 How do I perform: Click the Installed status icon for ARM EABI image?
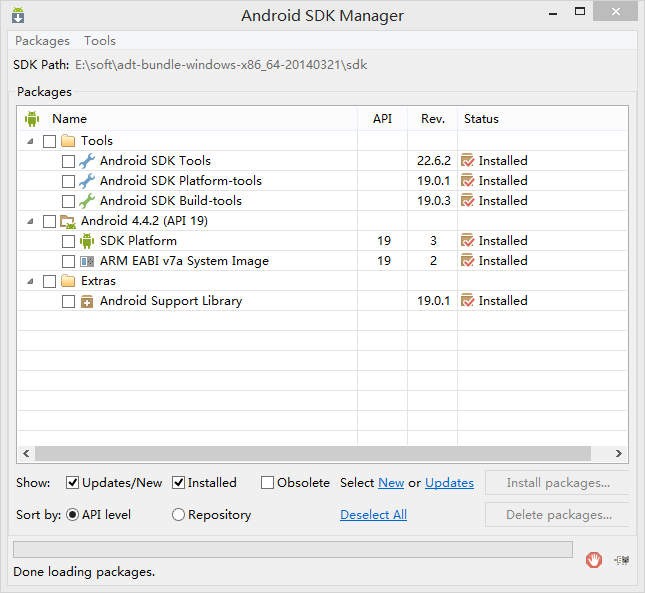pos(468,261)
